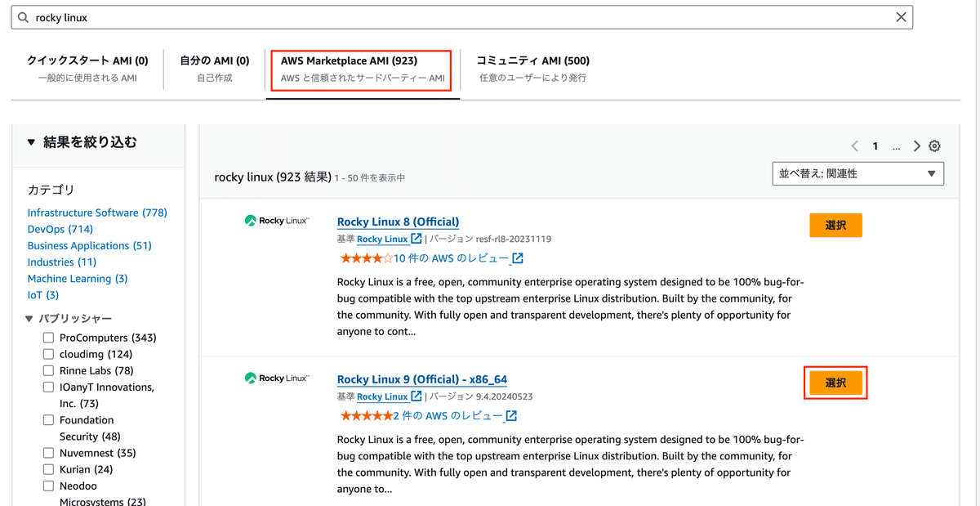Viewport: 980px width, 506px height.
Task: Click external link icon beside Rocky Linux 9 publisher
Action: [416, 396]
